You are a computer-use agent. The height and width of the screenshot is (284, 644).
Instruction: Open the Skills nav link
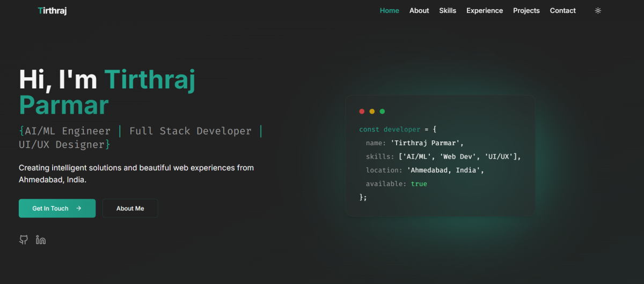coord(448,11)
